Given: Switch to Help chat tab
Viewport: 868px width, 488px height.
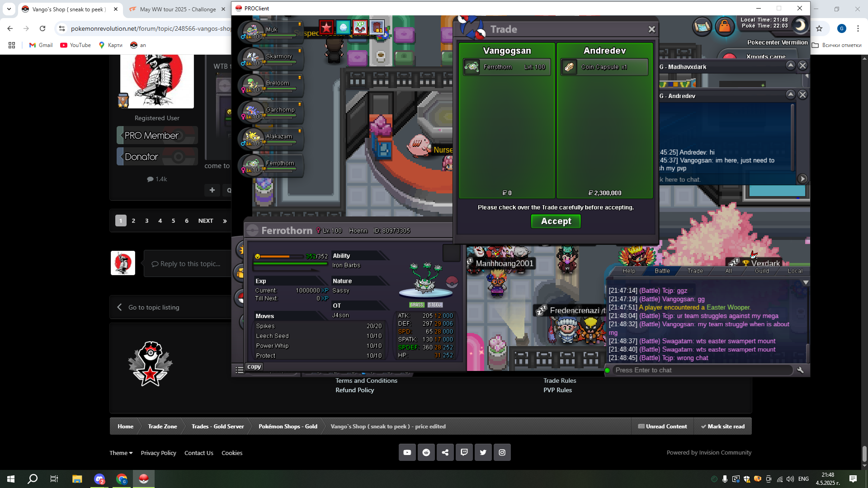Looking at the screenshot, I should pos(629,271).
